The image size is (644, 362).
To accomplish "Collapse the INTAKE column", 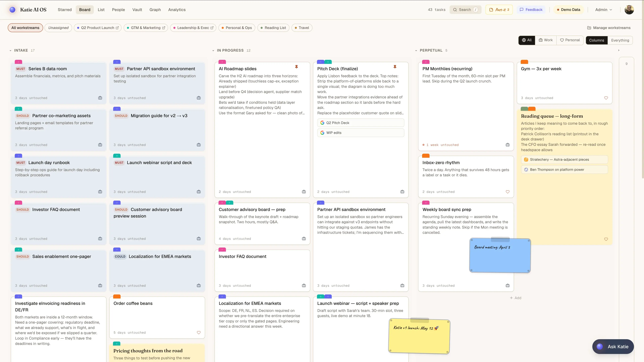I will [x=11, y=50].
